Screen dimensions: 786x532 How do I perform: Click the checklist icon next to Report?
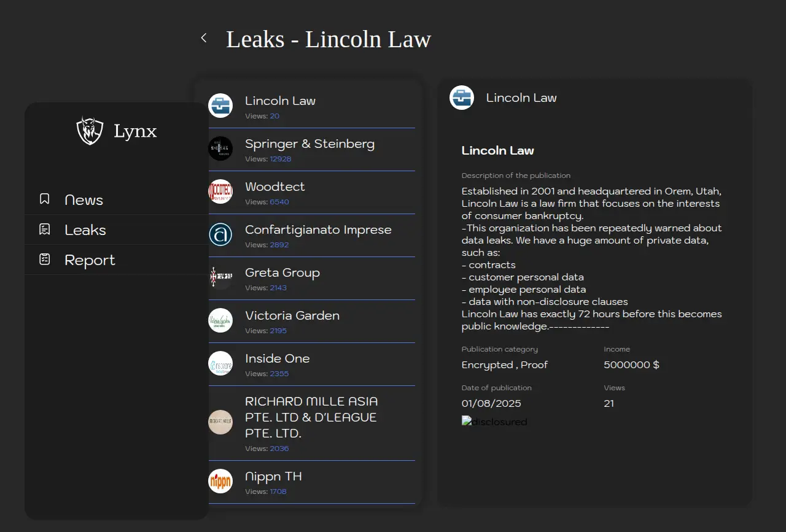click(44, 260)
